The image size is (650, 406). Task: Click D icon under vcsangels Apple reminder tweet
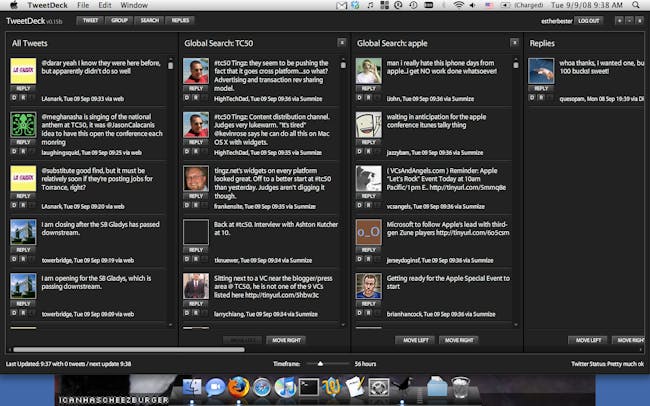tap(359, 205)
